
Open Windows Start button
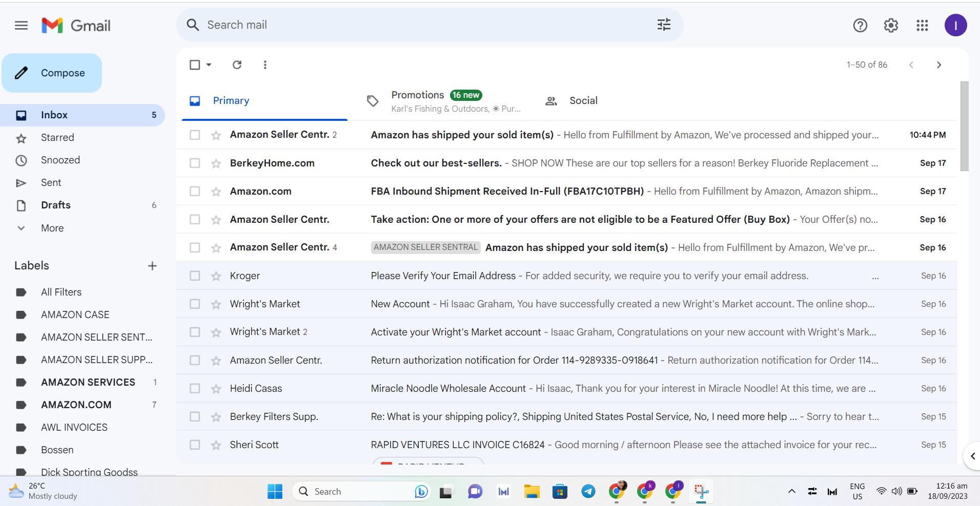275,491
